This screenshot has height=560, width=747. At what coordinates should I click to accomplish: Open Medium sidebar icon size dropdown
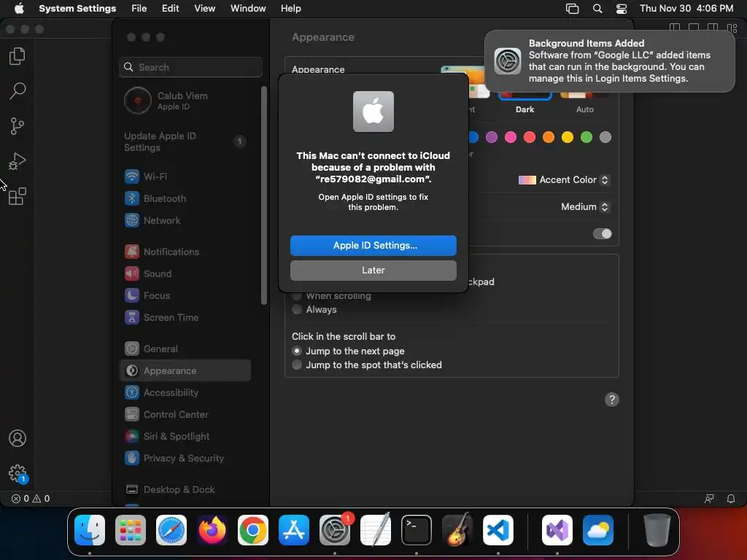click(x=585, y=206)
